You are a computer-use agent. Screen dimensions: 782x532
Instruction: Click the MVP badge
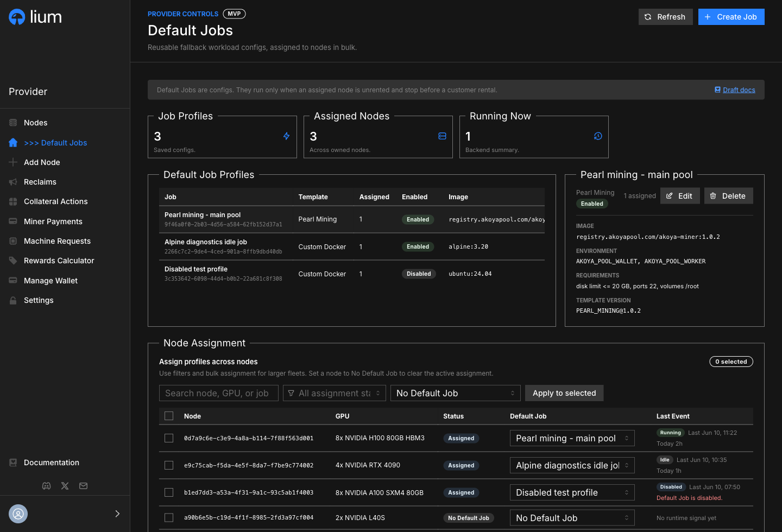234,14
